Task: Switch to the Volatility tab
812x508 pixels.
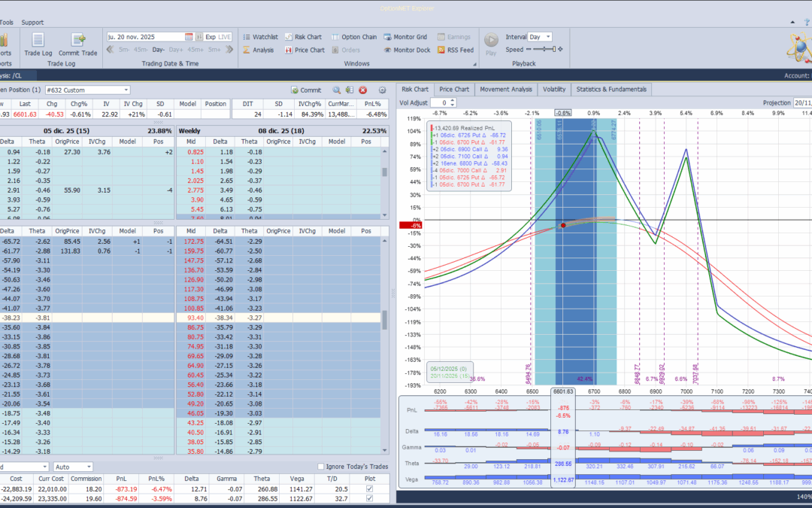Action: click(x=553, y=90)
